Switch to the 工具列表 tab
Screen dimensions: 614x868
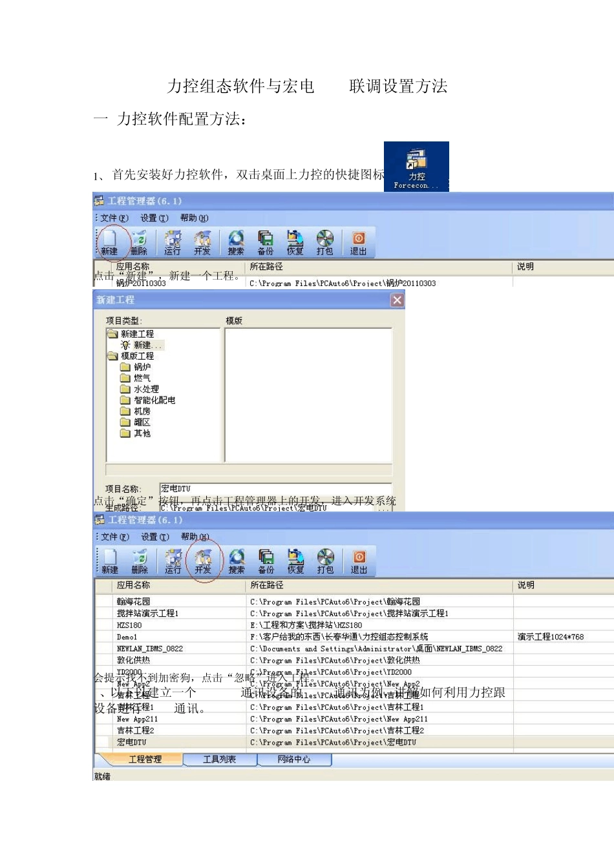220,759
